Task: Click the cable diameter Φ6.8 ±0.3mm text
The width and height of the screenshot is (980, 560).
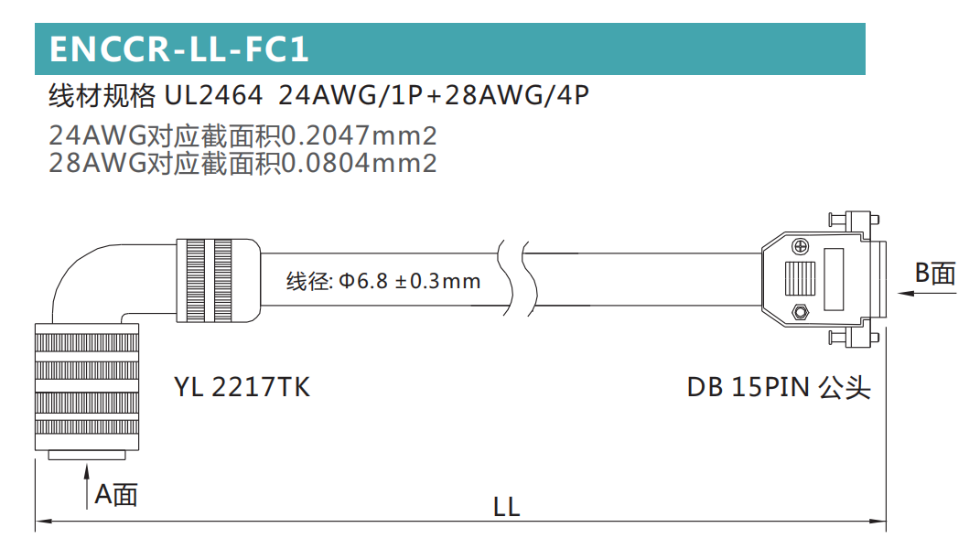Action: [x=383, y=281]
